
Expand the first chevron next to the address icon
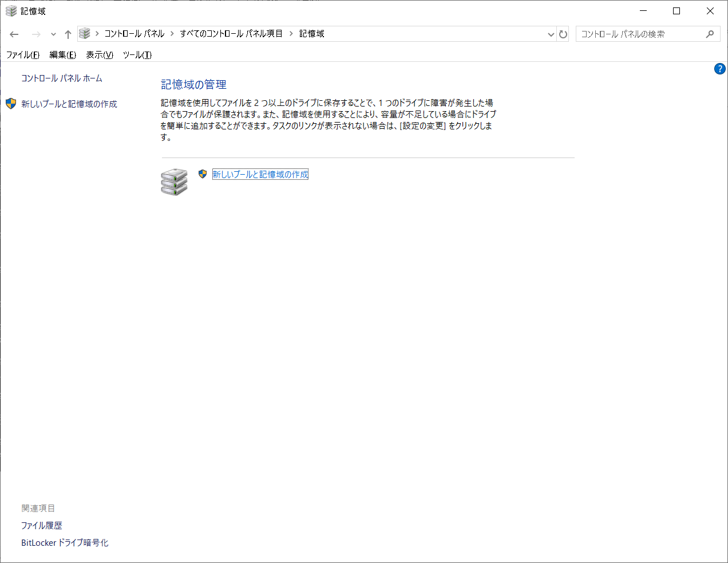[x=97, y=34]
